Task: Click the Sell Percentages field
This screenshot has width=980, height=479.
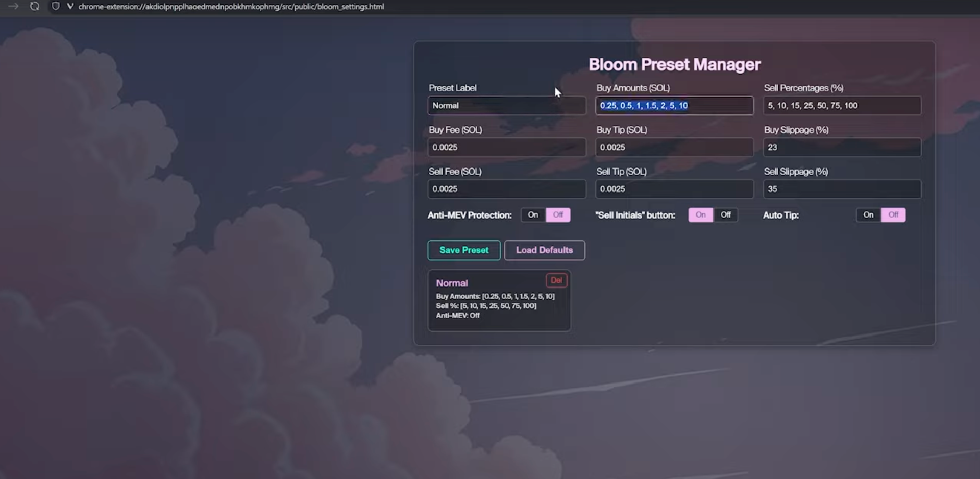Action: 842,105
